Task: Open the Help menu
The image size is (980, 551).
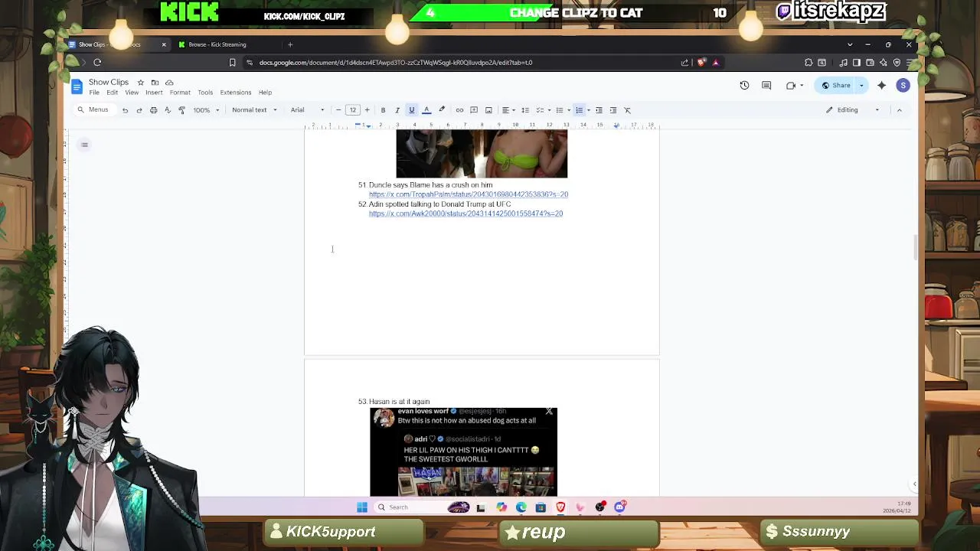Action: click(265, 93)
